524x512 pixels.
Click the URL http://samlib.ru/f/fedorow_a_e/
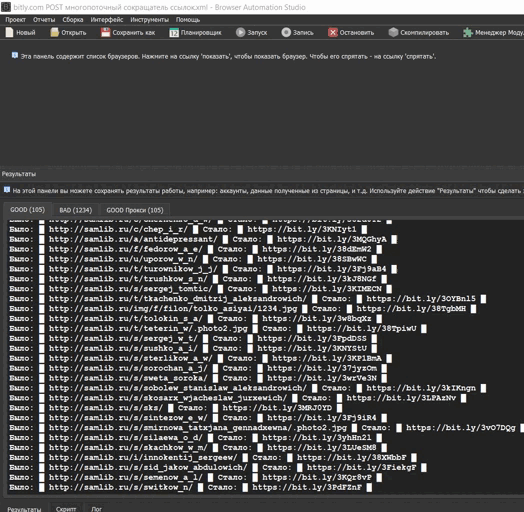tap(126, 249)
